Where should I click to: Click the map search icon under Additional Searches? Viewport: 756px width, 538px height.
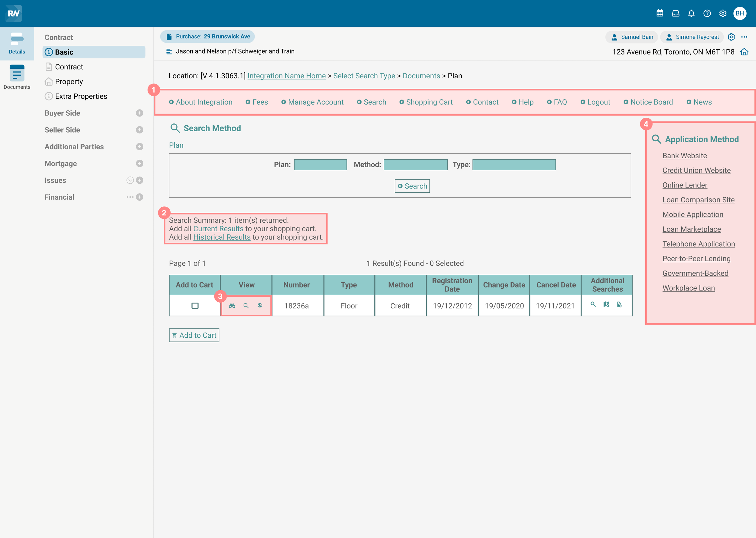[606, 304]
